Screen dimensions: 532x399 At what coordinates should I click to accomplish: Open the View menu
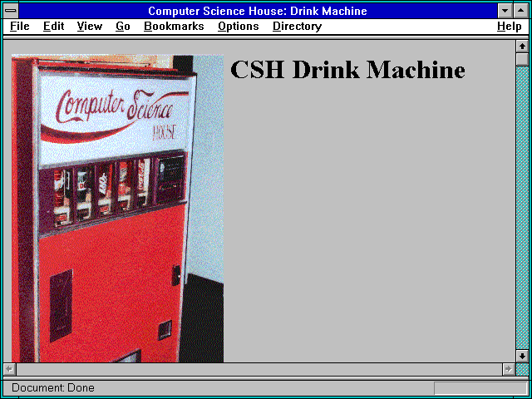(x=90, y=26)
